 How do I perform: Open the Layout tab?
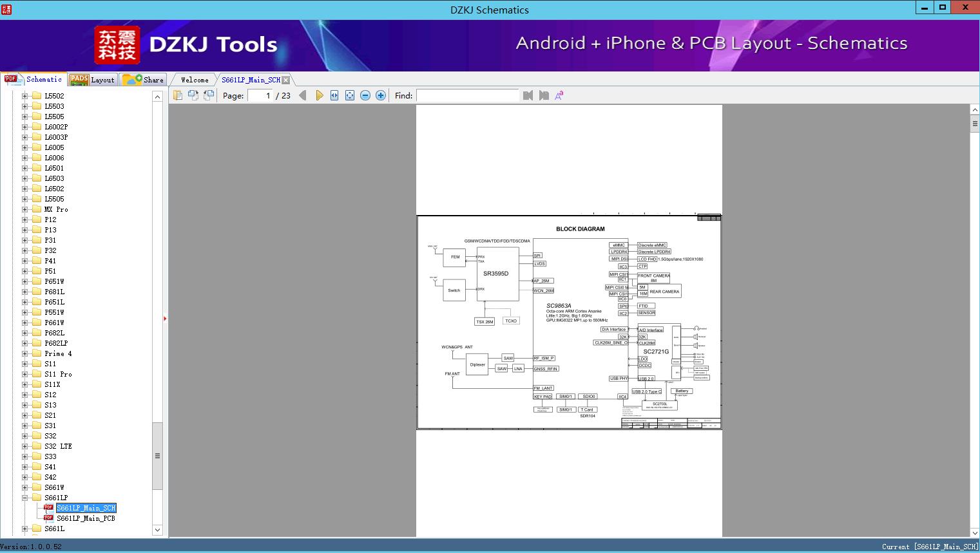coord(92,79)
